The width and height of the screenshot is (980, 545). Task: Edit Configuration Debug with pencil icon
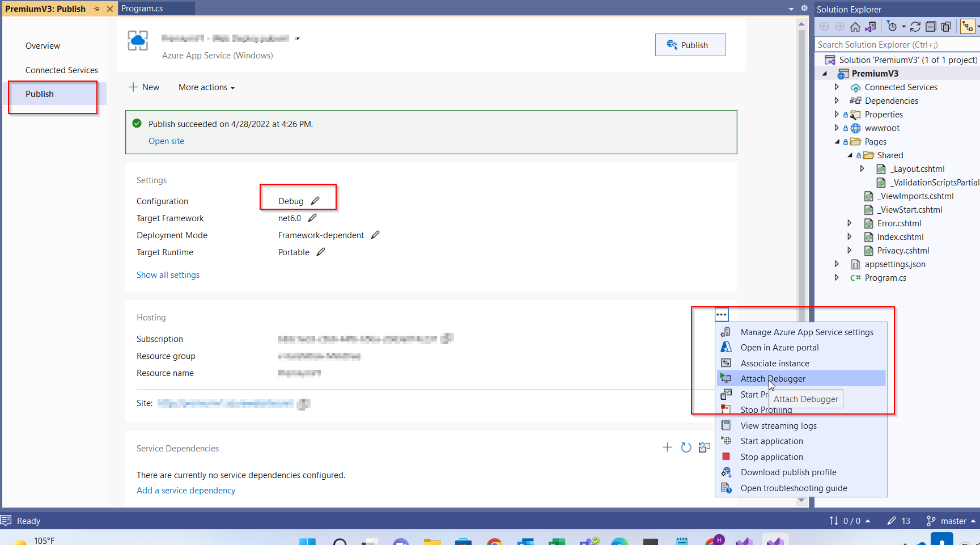pos(315,201)
